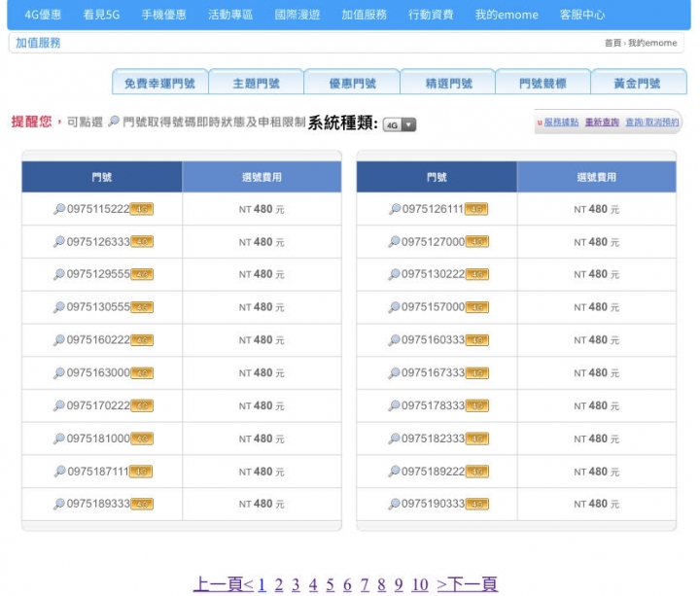
Task: Click magnifier icon beside number 0975130222
Action: 394,274
